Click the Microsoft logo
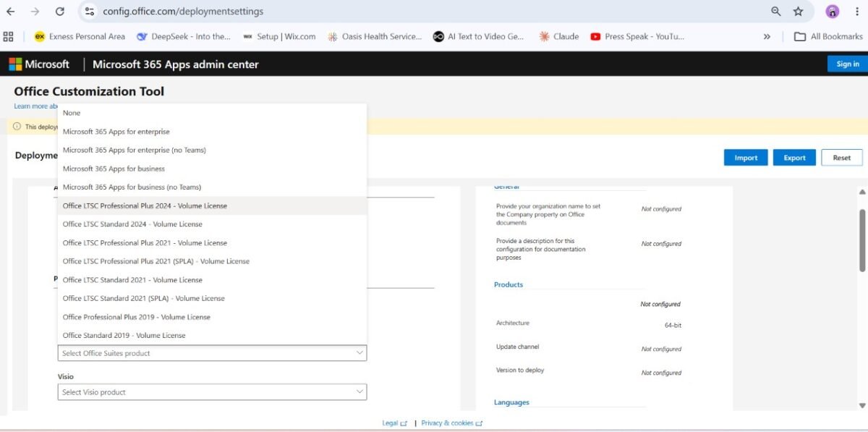Screen dimensions: 868x432 (39, 64)
